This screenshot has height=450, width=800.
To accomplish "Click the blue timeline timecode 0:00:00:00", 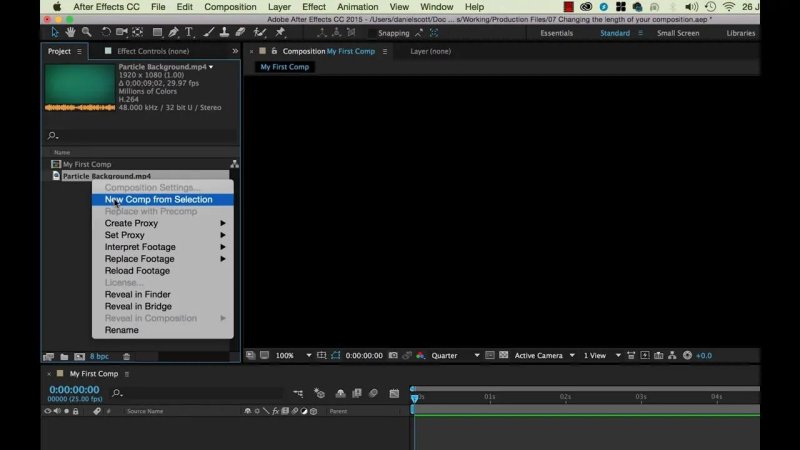I will click(74, 390).
